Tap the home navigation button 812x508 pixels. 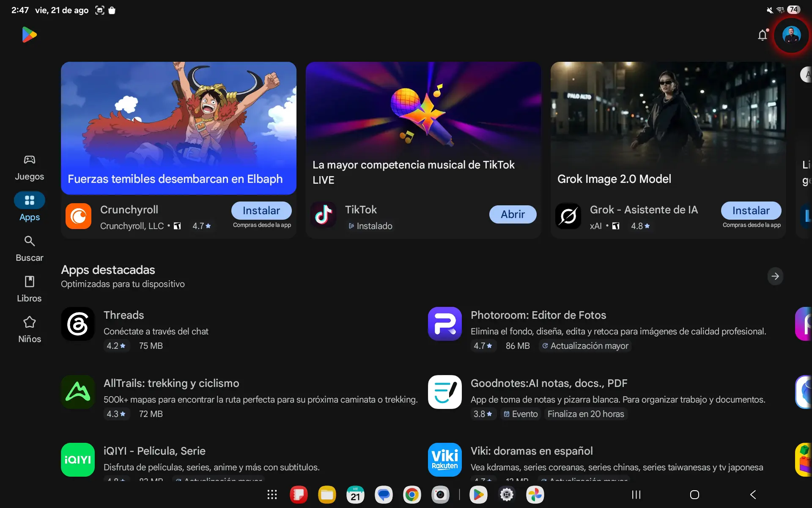(694, 494)
